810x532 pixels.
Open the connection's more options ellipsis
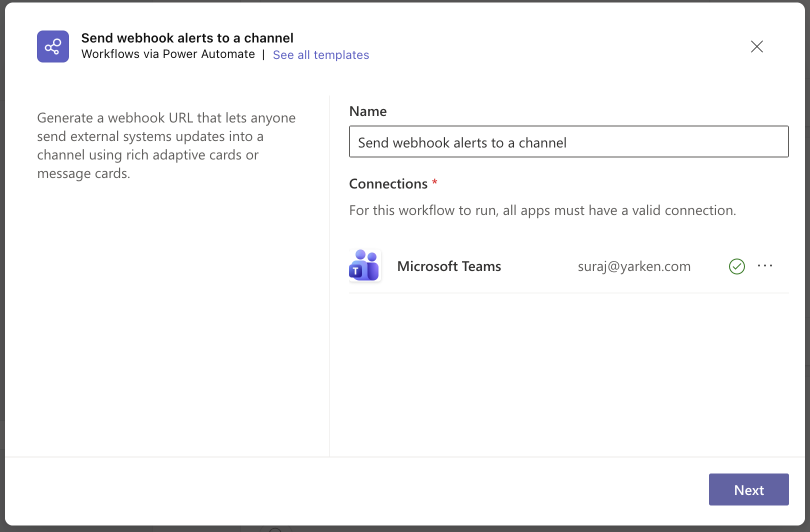click(x=764, y=266)
